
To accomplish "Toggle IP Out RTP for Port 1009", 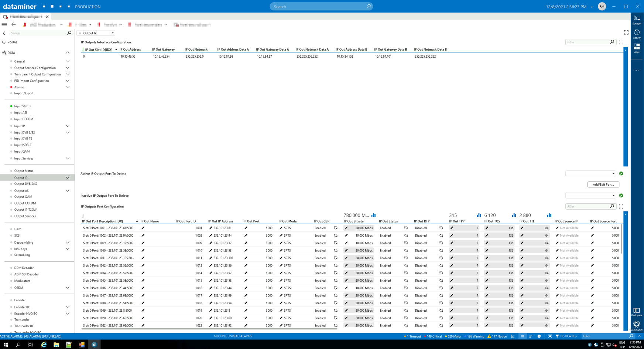I will coord(441,243).
